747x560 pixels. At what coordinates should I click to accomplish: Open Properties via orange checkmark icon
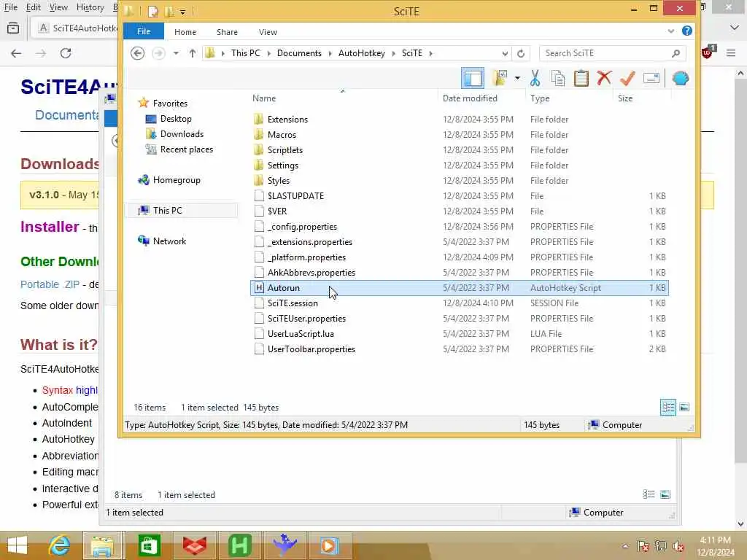pyautogui.click(x=627, y=78)
